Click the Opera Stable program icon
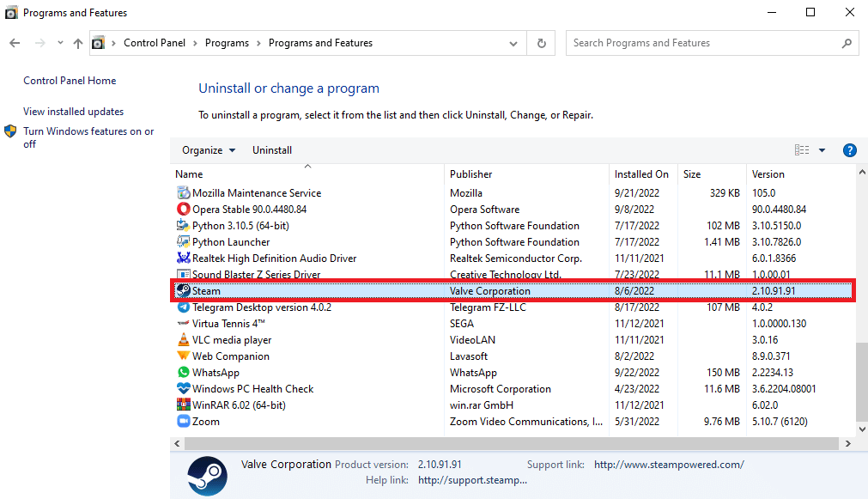The image size is (868, 499). [x=183, y=210]
